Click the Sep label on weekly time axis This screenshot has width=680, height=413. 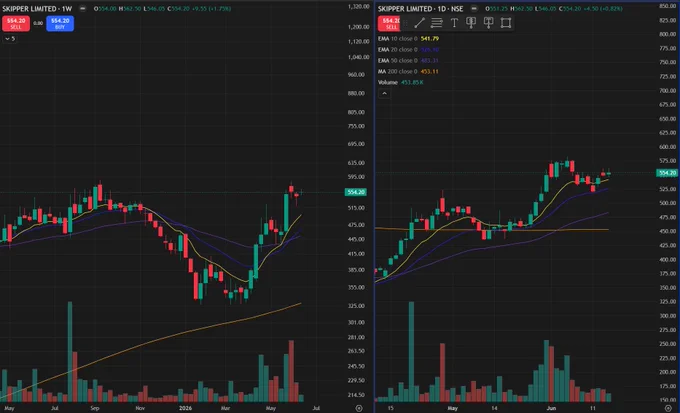95,408
